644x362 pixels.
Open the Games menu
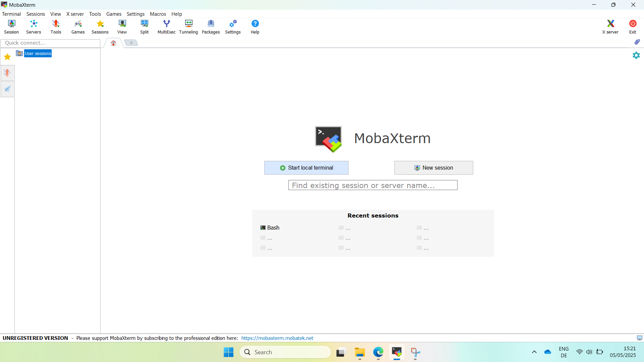[x=114, y=14]
